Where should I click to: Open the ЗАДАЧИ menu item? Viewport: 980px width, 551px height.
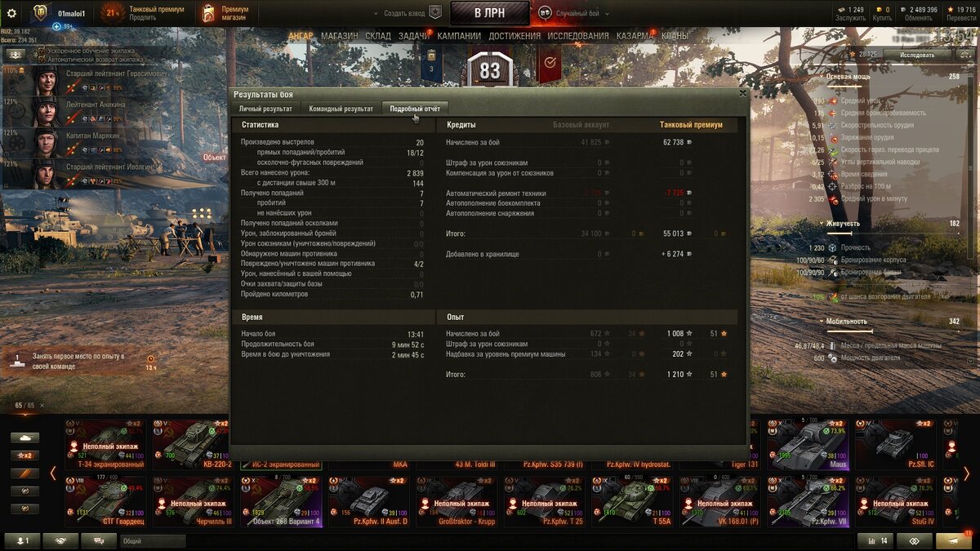pyautogui.click(x=414, y=36)
